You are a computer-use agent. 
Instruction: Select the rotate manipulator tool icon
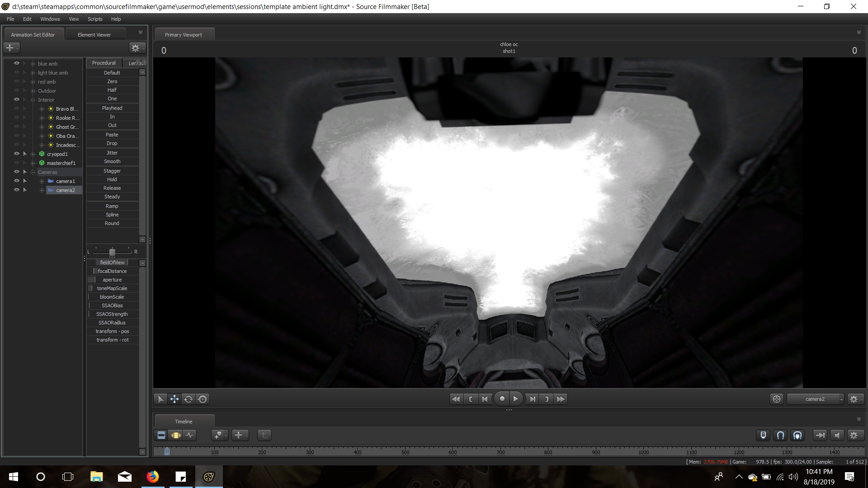coord(189,399)
